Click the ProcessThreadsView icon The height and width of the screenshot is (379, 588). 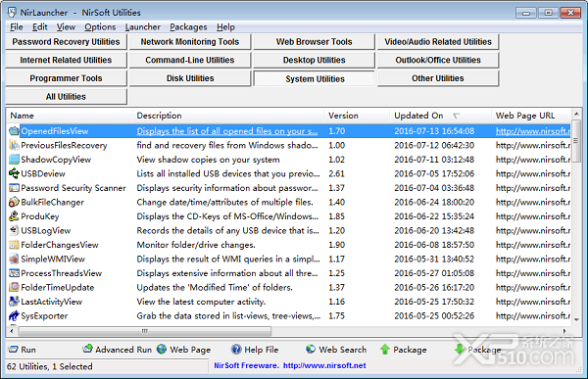point(14,273)
